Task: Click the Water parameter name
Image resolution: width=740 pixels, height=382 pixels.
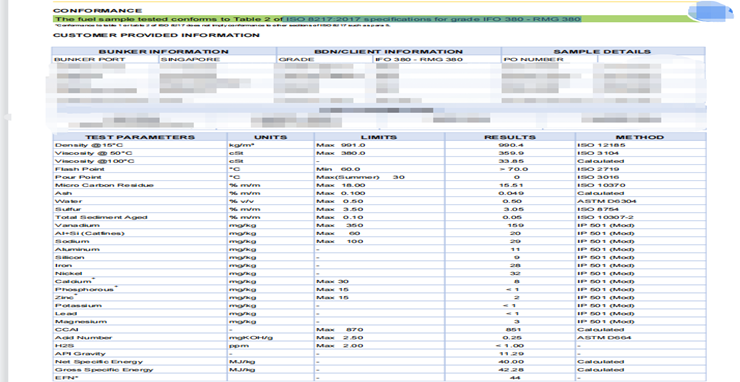Action: pyautogui.click(x=68, y=201)
